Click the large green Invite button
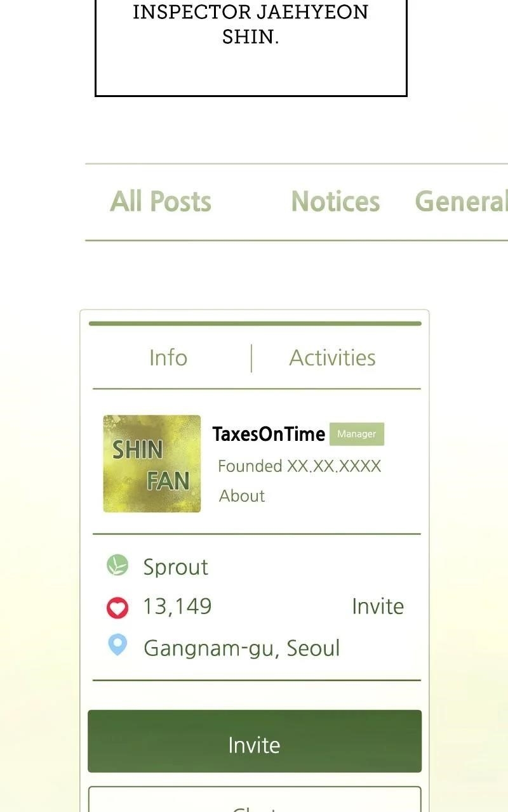Viewport: 508px width, 812px height. 255,741
